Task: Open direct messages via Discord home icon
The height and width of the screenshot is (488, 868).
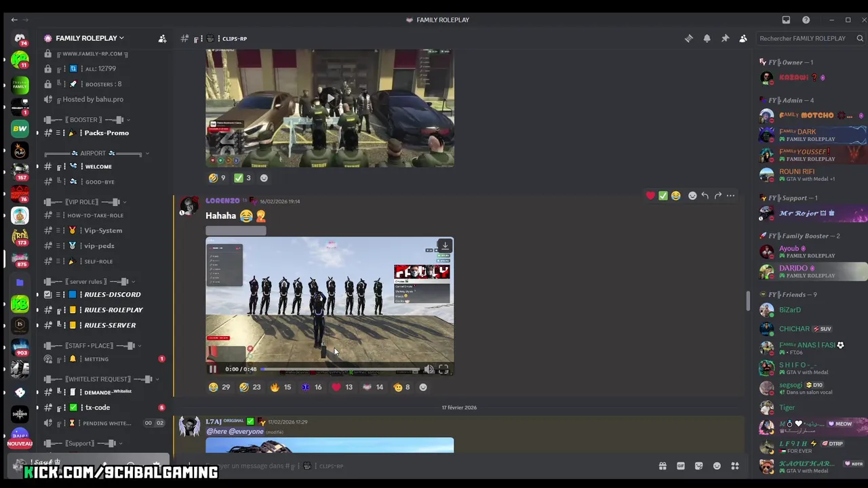Action: coord(20,39)
